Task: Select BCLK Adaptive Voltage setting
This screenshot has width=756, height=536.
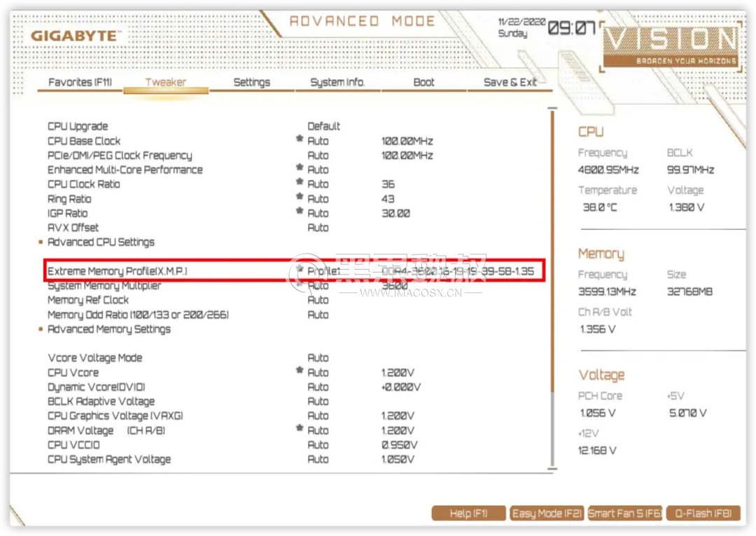Action: pyautogui.click(x=101, y=401)
